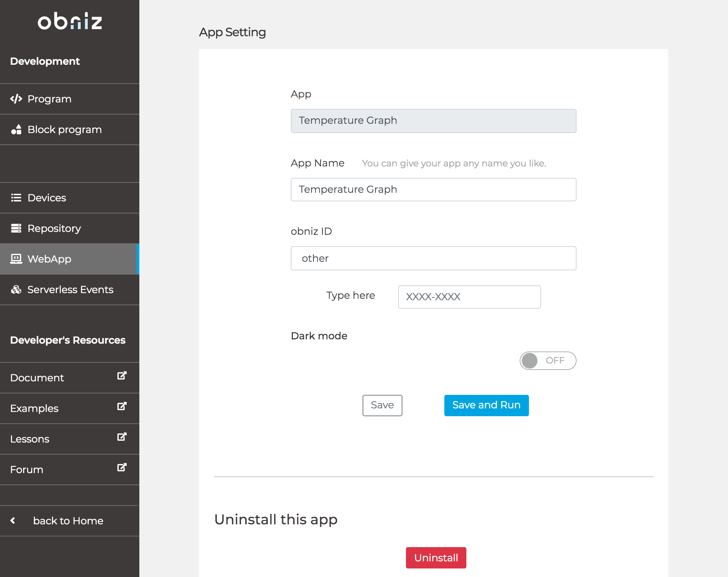Click the Serverless Events cubes icon

[x=16, y=290]
